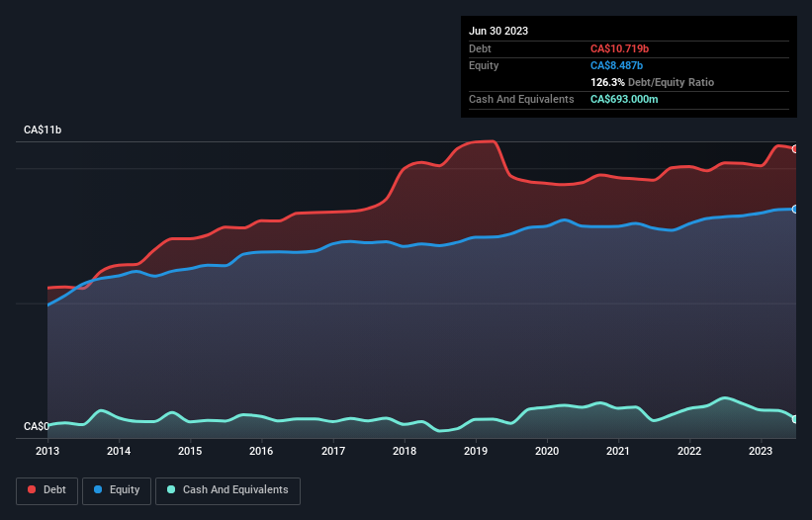Click the blue Equity endpoint marker
The width and height of the screenshot is (812, 520).
click(x=795, y=209)
